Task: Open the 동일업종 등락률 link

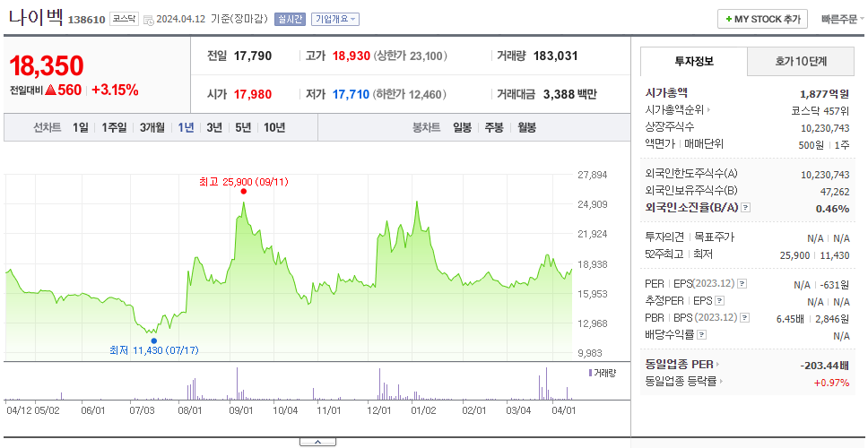Action: [x=685, y=381]
